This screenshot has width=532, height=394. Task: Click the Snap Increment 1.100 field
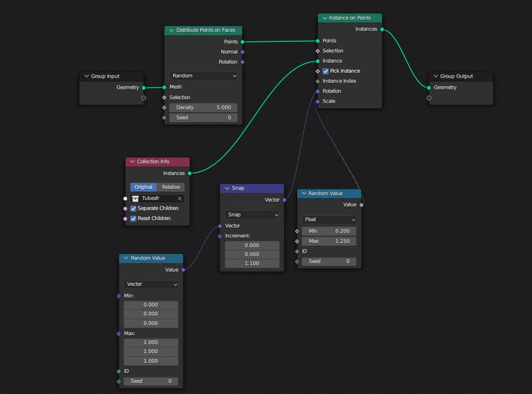tap(252, 263)
